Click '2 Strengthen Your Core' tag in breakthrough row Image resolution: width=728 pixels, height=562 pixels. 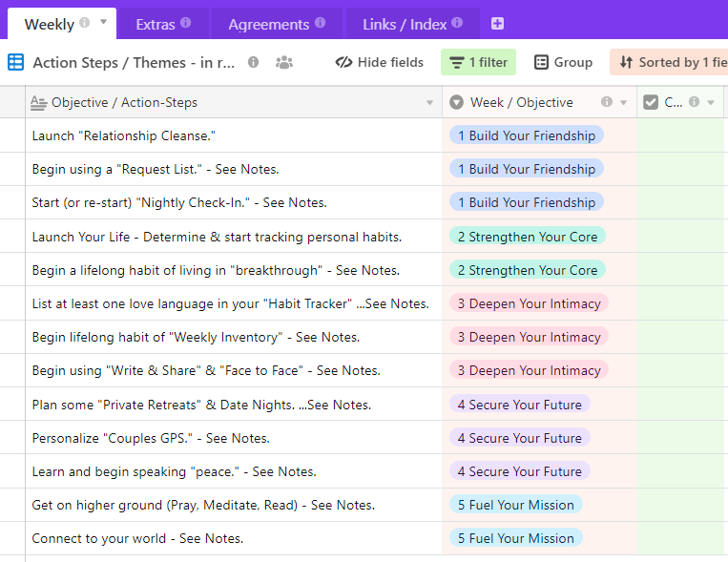(528, 270)
